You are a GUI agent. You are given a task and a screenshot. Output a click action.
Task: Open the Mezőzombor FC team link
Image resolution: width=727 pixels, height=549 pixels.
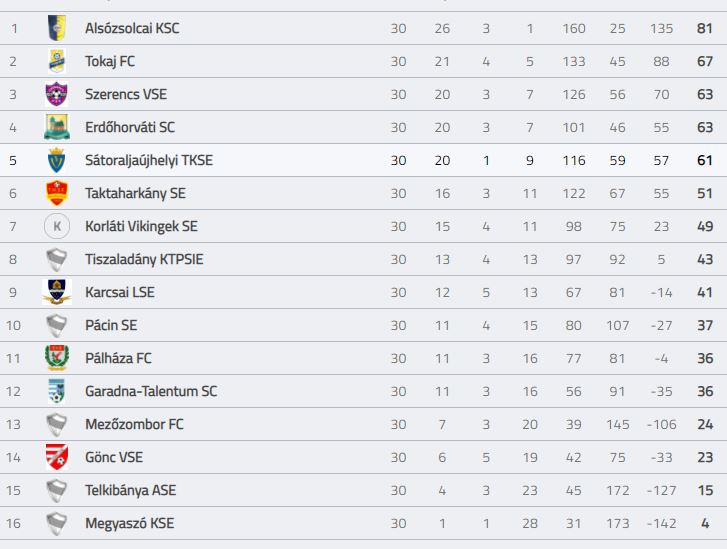tap(134, 424)
